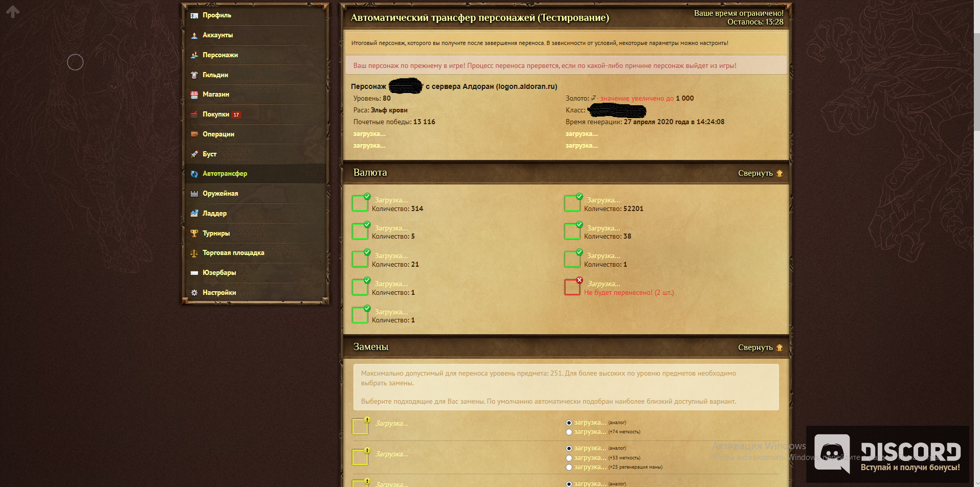980x487 pixels.
Task: Click the Настройки gear icon
Action: [x=194, y=293]
